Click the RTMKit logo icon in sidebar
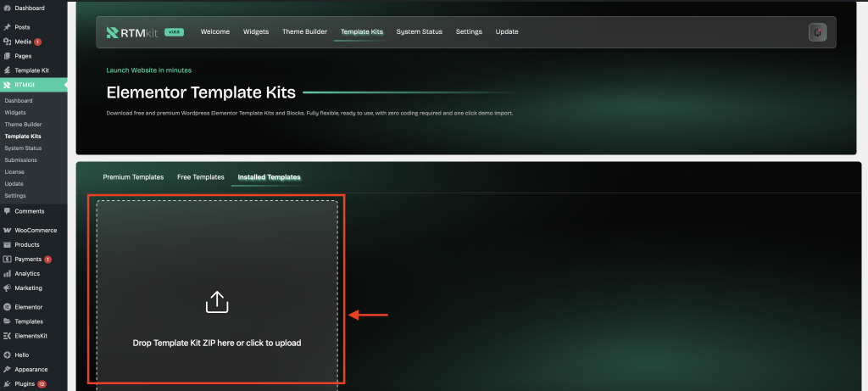This screenshot has width=868, height=391. (7, 85)
